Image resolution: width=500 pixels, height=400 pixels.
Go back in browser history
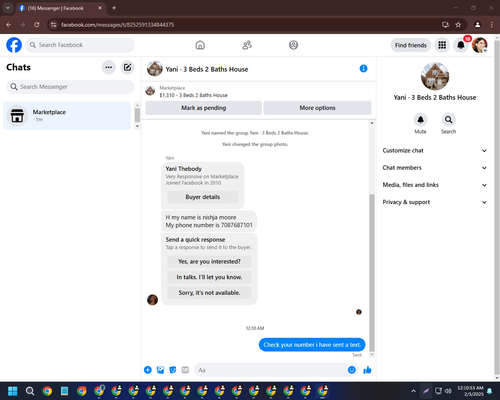(x=9, y=25)
